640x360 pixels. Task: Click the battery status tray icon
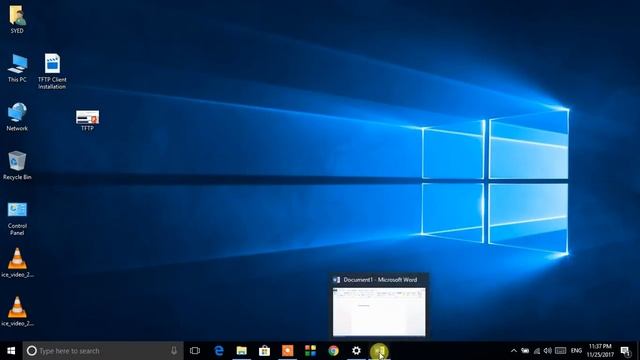[525, 351]
